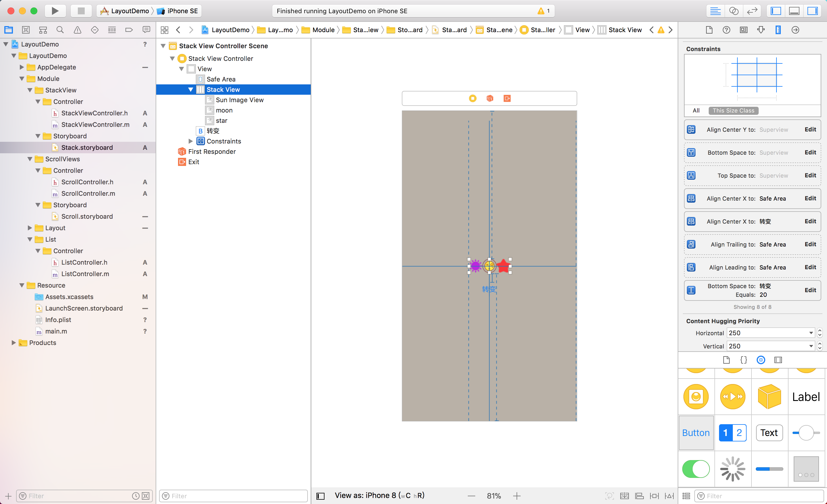Show the Size inspector ruler icon

coord(778,30)
